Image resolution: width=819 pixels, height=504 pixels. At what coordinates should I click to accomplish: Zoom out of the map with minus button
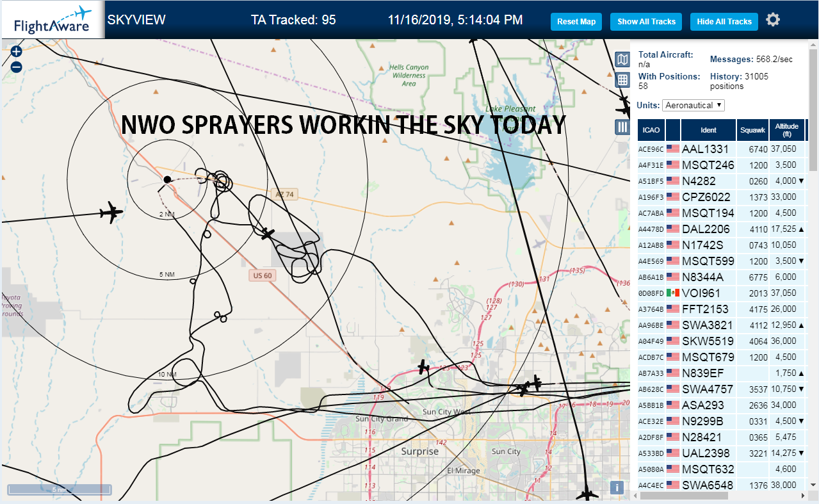point(17,67)
